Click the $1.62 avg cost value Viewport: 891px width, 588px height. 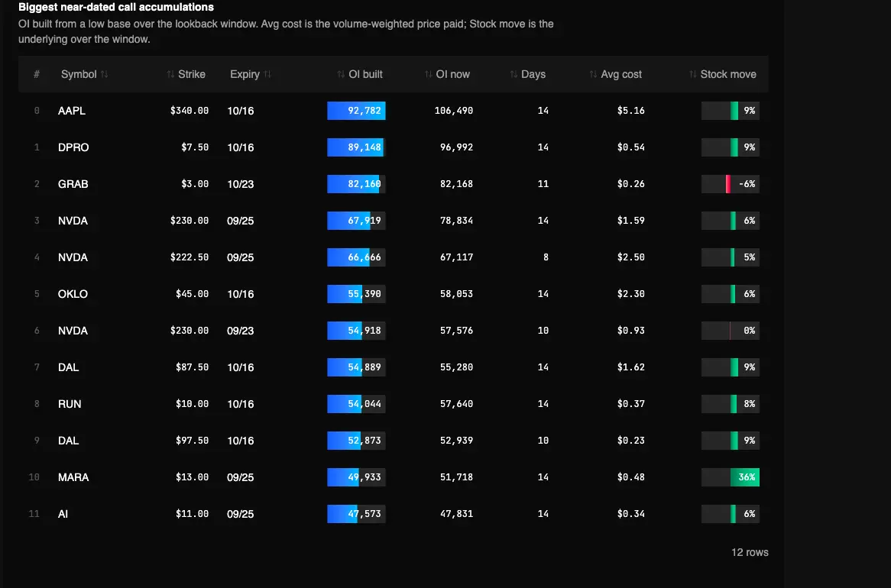[630, 367]
